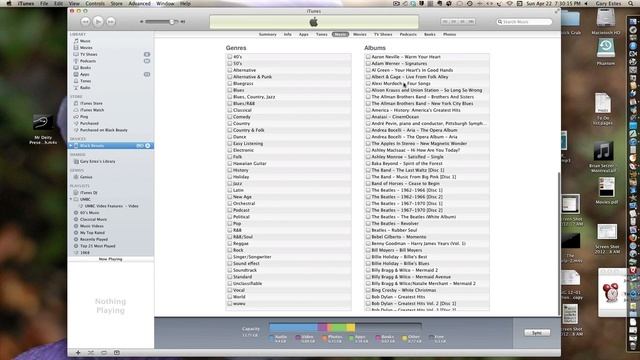Enable the Reggae genre checkbox
The height and width of the screenshot is (360, 640).
pyautogui.click(x=229, y=244)
